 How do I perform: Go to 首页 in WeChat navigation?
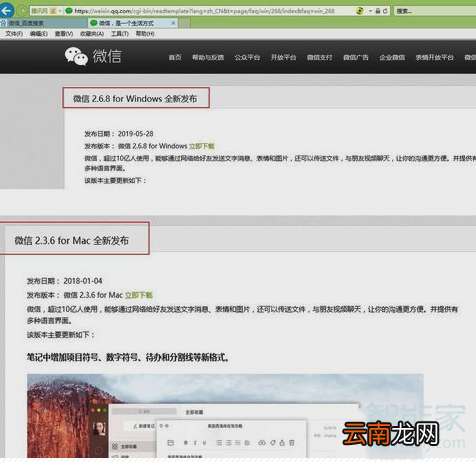pos(175,57)
